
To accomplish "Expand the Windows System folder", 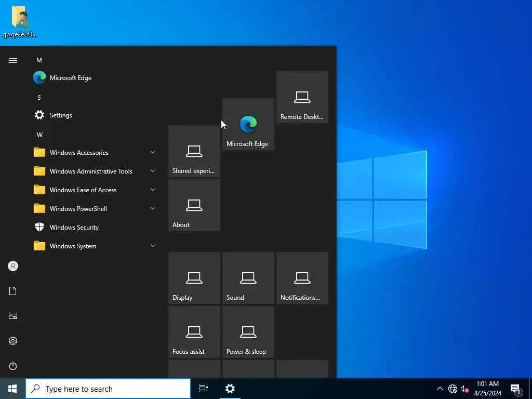I will coord(96,246).
